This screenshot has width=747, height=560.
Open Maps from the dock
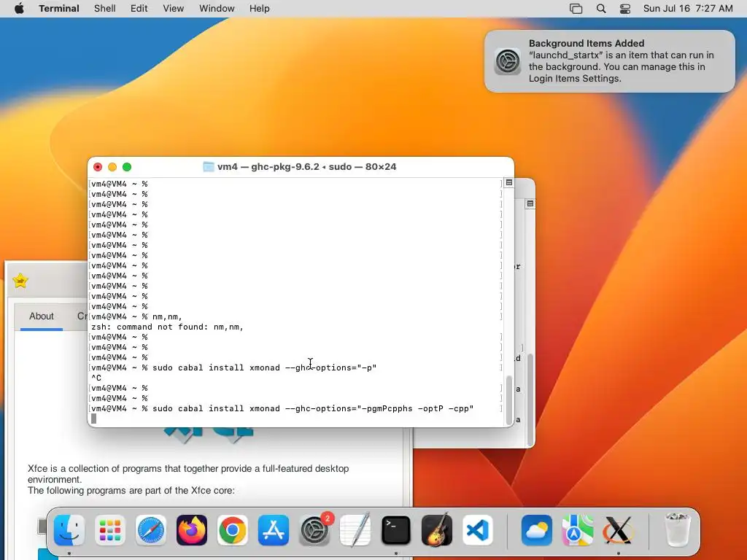click(578, 530)
